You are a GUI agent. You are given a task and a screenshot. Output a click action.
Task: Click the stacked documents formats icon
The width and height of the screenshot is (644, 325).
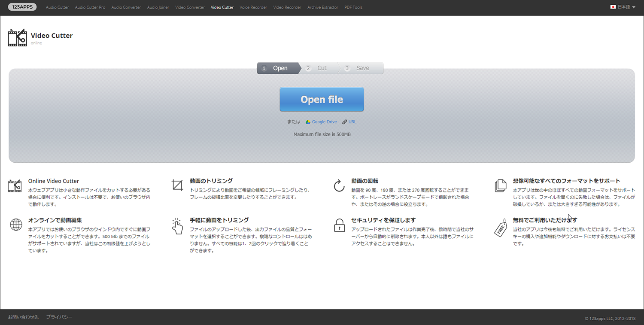[501, 185]
